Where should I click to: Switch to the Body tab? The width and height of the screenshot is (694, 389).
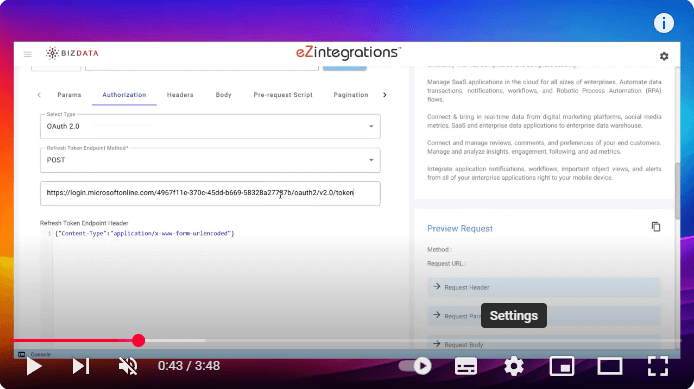[224, 95]
